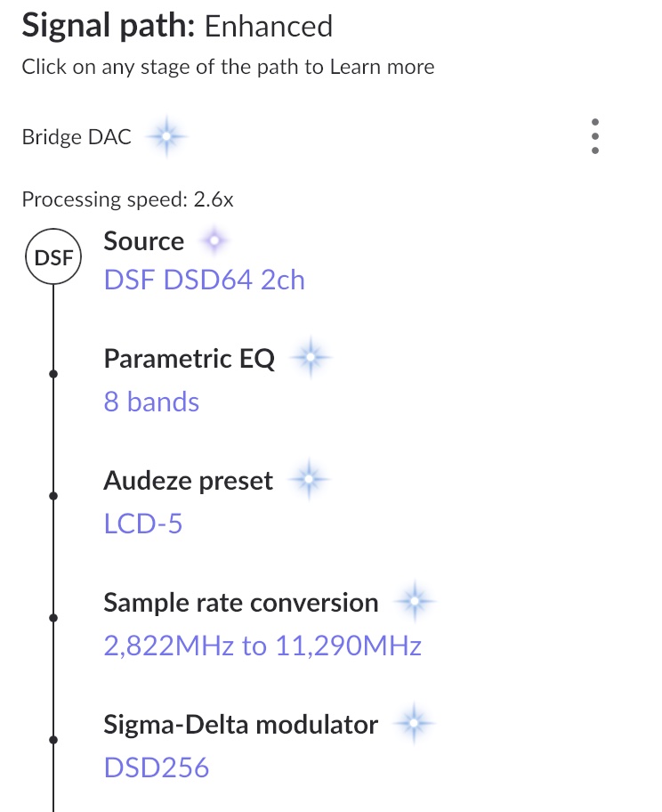This screenshot has height=812, width=662.
Task: Open the DSF DSD64 2ch source details
Action: pos(204,280)
